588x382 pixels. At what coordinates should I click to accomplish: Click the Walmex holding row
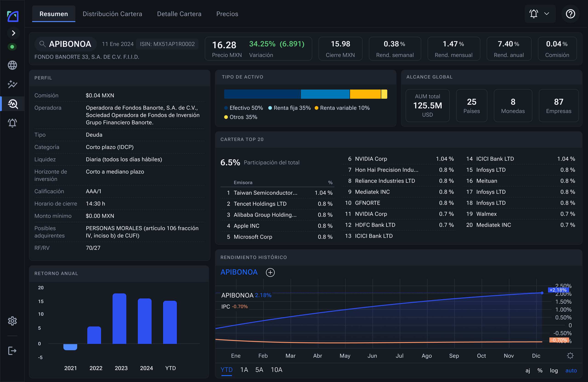coord(520,214)
